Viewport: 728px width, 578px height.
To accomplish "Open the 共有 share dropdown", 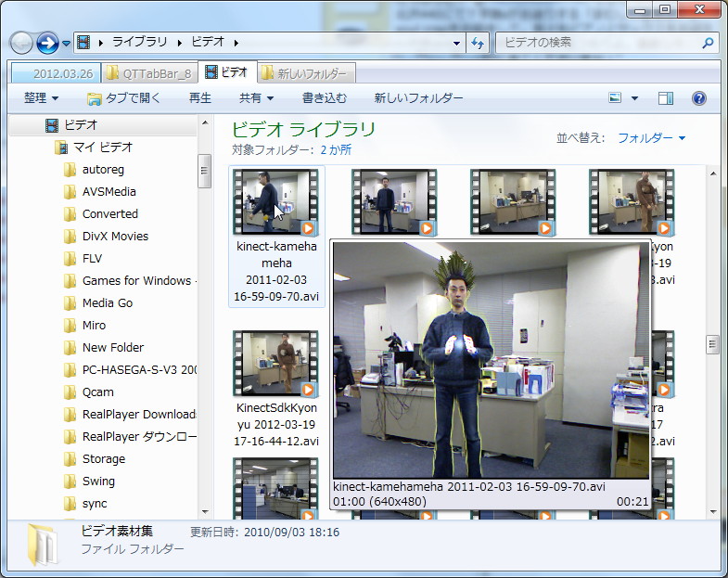I will 256,98.
